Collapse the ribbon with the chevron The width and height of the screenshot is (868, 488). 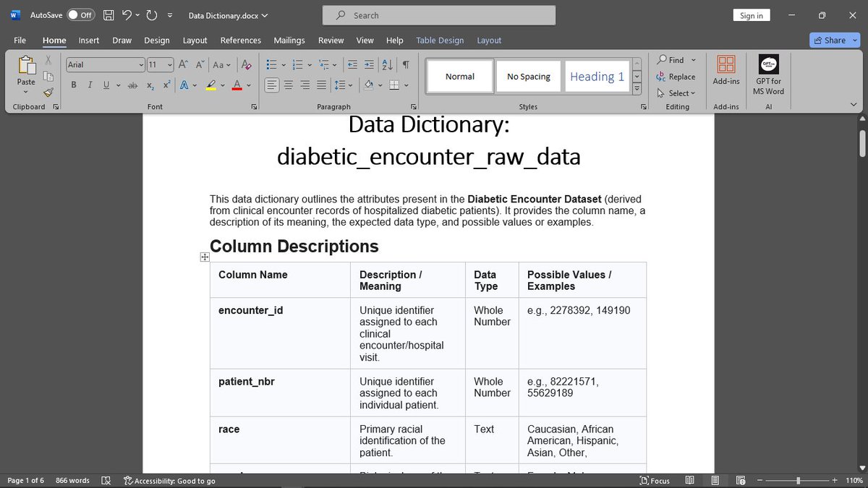coord(854,106)
